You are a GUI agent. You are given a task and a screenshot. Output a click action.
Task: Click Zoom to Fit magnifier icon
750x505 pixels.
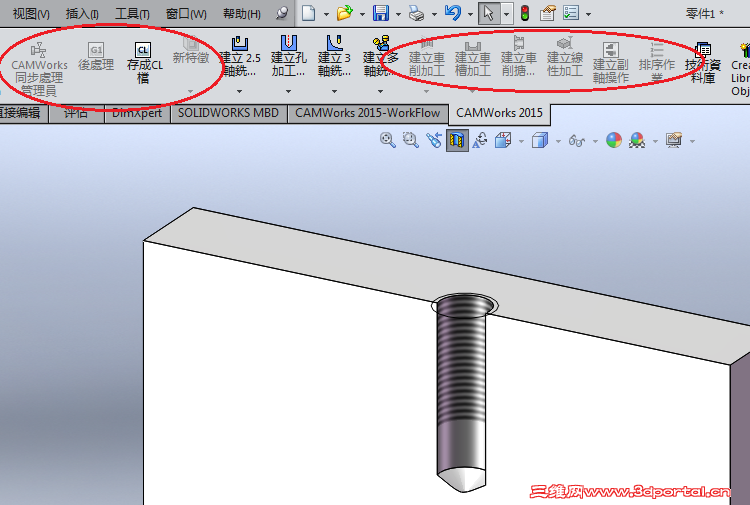pos(387,140)
